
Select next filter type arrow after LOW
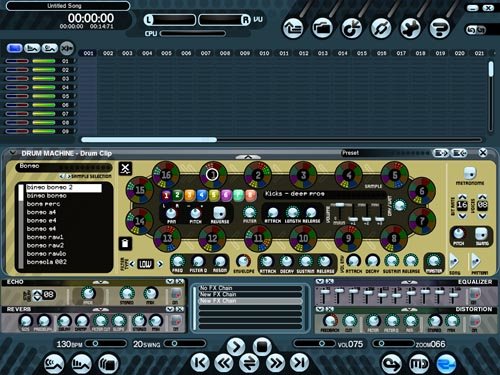point(160,264)
